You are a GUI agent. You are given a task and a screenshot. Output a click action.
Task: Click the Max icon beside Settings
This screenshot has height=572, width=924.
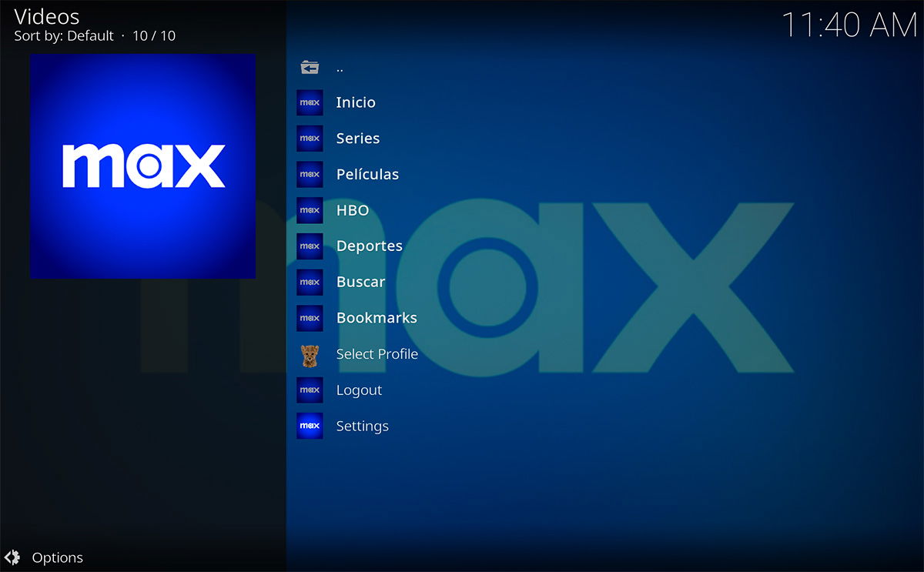click(310, 426)
